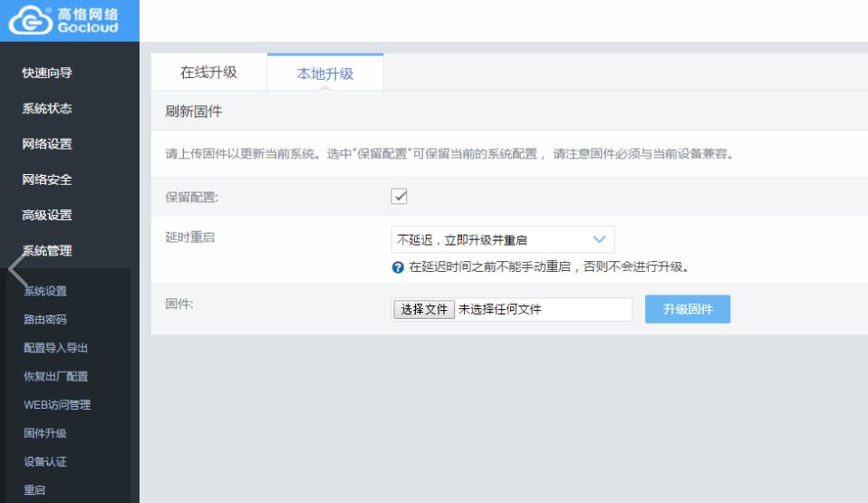Open 配置导入导出 page

[56, 348]
